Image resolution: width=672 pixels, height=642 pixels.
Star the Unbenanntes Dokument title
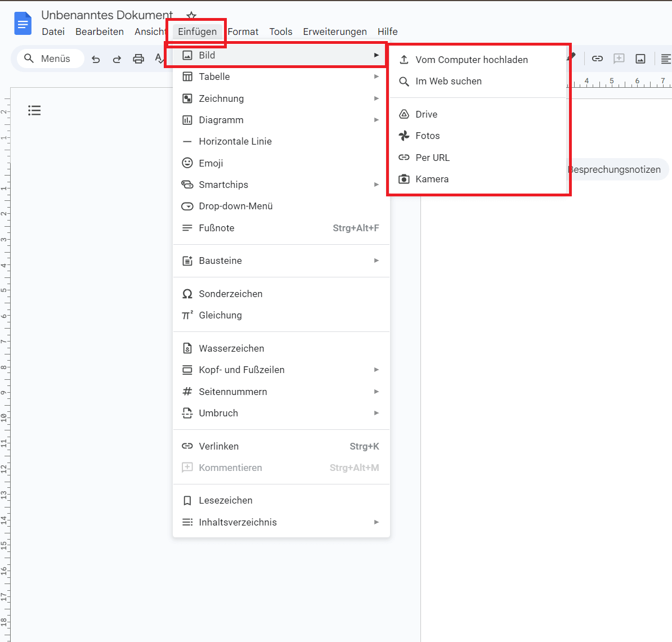click(191, 16)
